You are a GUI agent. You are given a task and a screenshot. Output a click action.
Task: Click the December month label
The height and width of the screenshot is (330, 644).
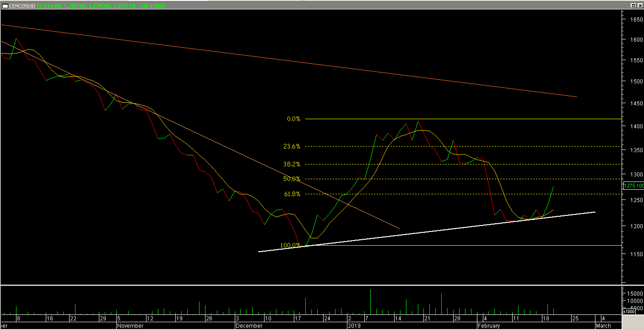[249, 326]
